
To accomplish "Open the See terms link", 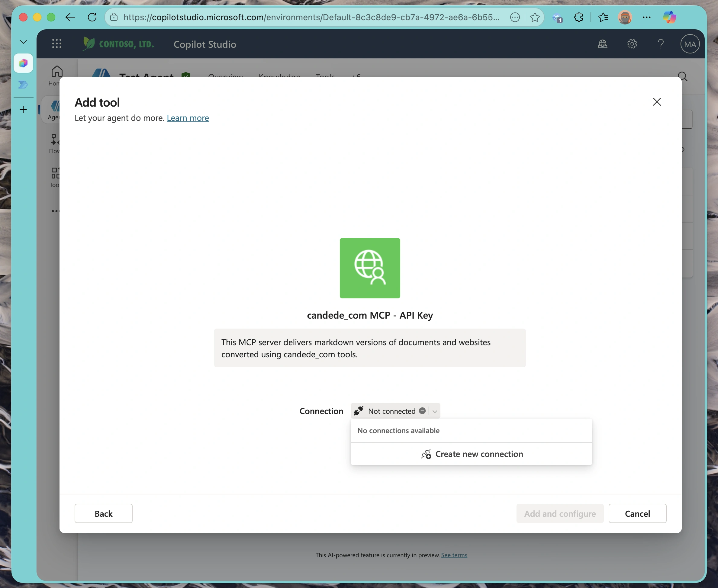I will (454, 555).
